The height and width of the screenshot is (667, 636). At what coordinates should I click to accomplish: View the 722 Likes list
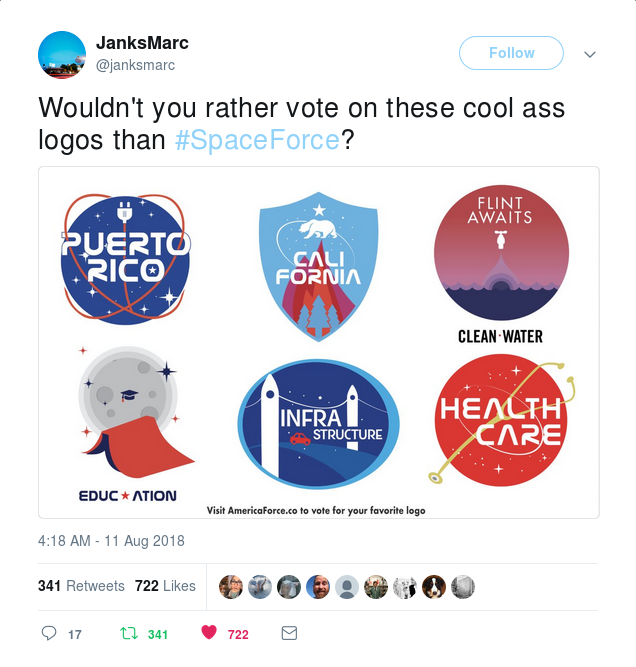[x=165, y=586]
